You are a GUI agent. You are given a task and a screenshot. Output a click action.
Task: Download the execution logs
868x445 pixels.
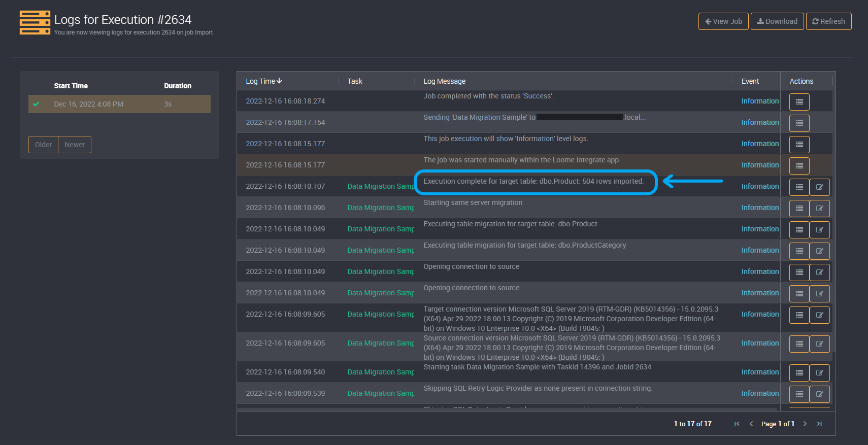point(777,21)
